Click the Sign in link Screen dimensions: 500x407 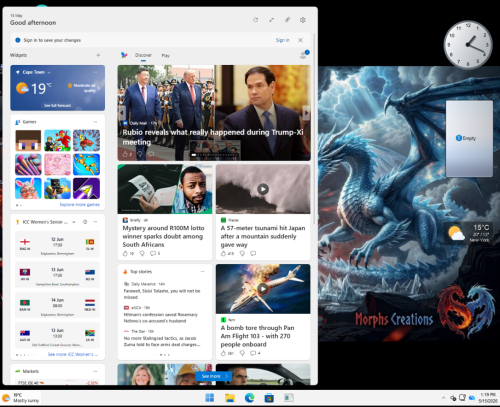tap(283, 40)
